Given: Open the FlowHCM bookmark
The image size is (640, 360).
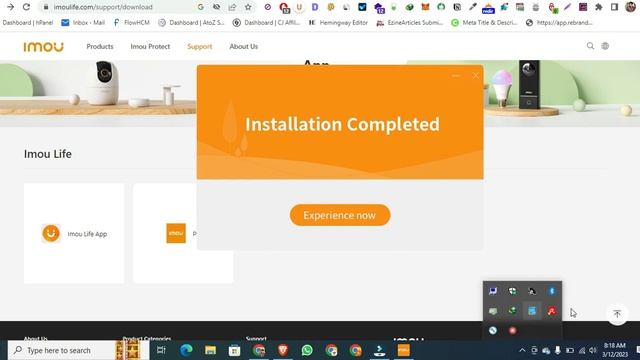Looking at the screenshot, I should (x=131, y=23).
